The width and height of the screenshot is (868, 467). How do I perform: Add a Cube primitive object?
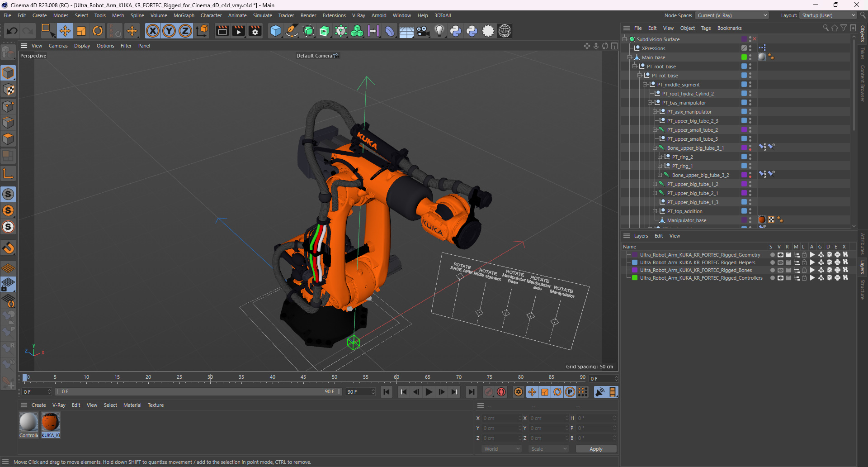tap(275, 31)
